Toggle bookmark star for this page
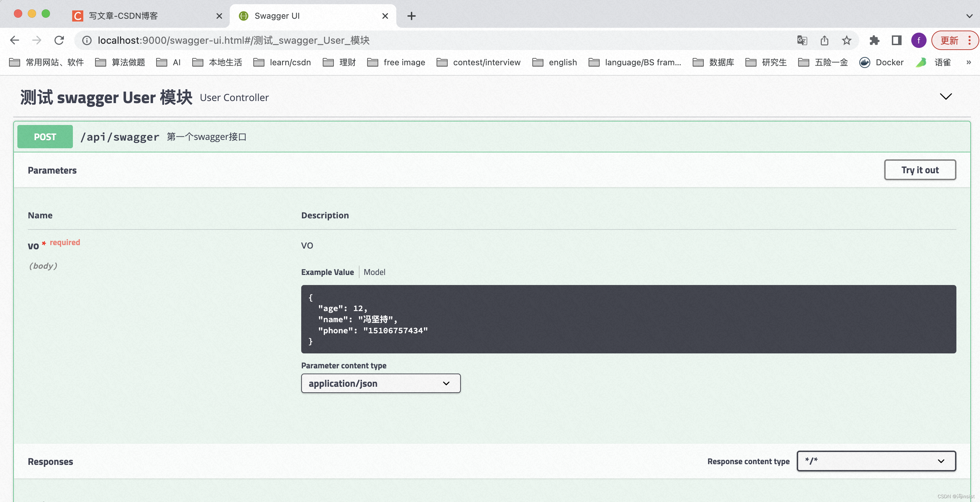The height and width of the screenshot is (502, 980). pyautogui.click(x=846, y=40)
